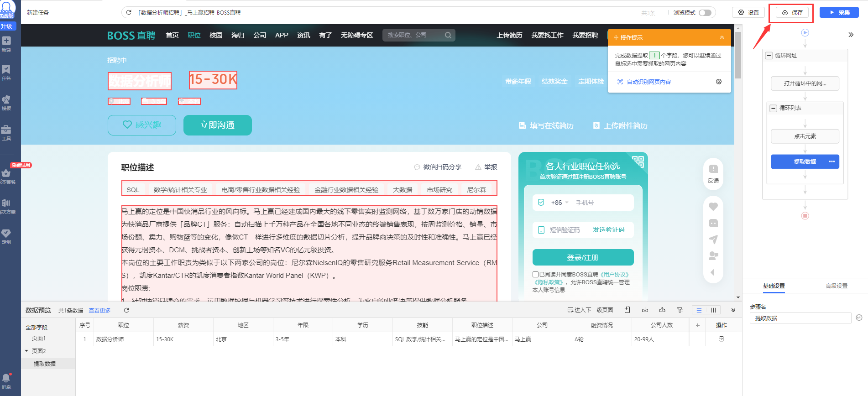868x396 pixels.
Task: Open 工具 tools in left sidebar
Action: 6,133
